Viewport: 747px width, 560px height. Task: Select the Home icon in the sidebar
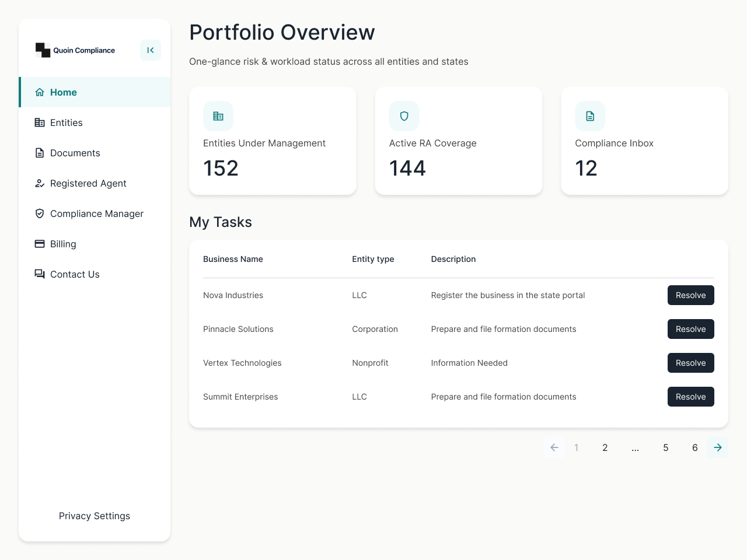pyautogui.click(x=40, y=92)
